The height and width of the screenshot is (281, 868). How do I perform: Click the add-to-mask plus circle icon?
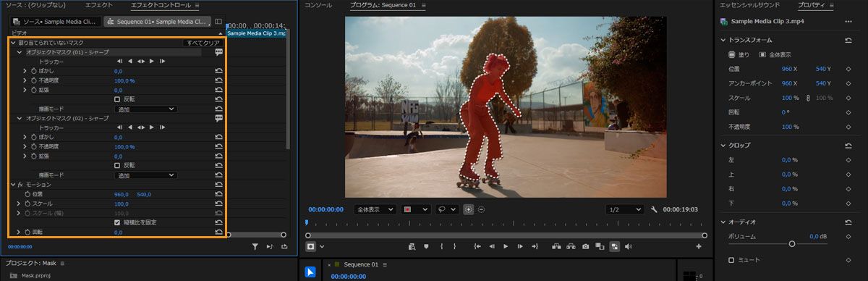469,209
